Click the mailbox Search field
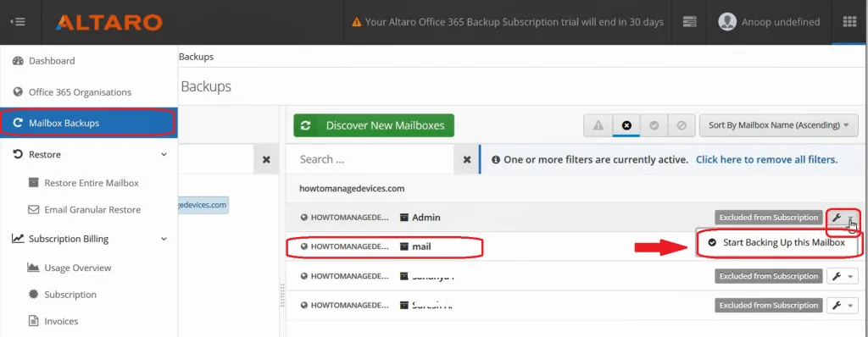This screenshot has height=337, width=868. pos(370,159)
